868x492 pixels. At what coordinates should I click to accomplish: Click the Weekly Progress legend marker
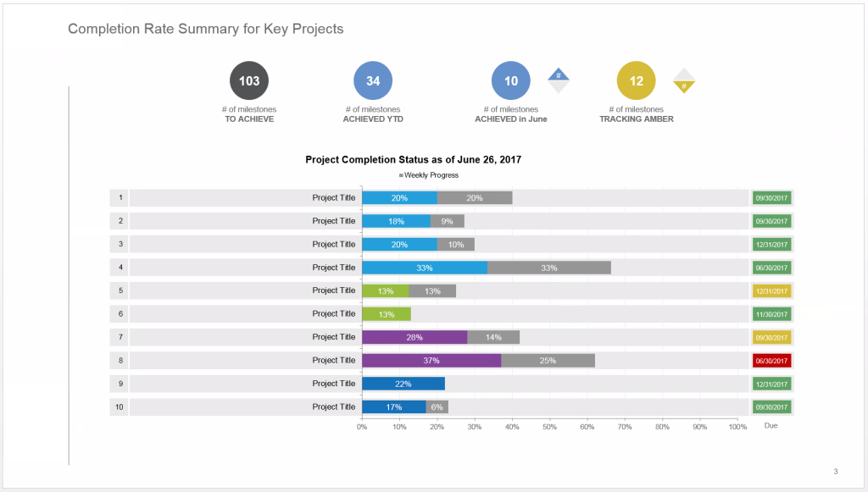coord(401,175)
